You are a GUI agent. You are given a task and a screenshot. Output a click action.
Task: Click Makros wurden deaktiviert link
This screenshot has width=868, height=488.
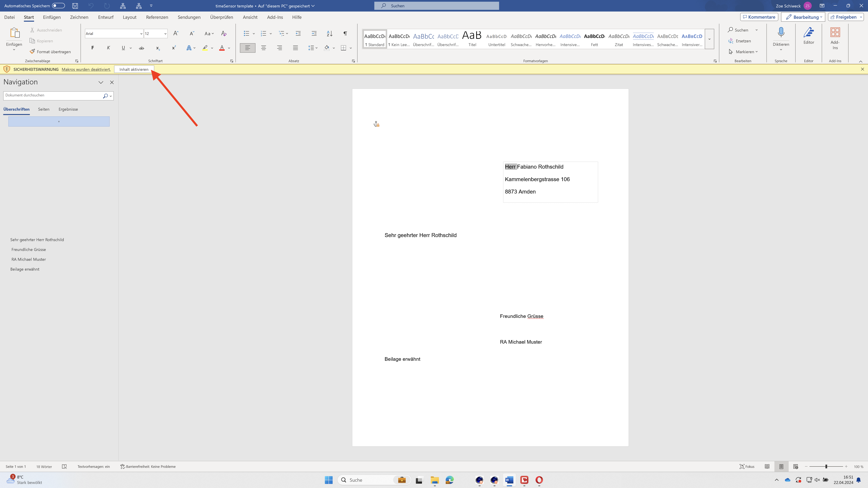pyautogui.click(x=86, y=69)
